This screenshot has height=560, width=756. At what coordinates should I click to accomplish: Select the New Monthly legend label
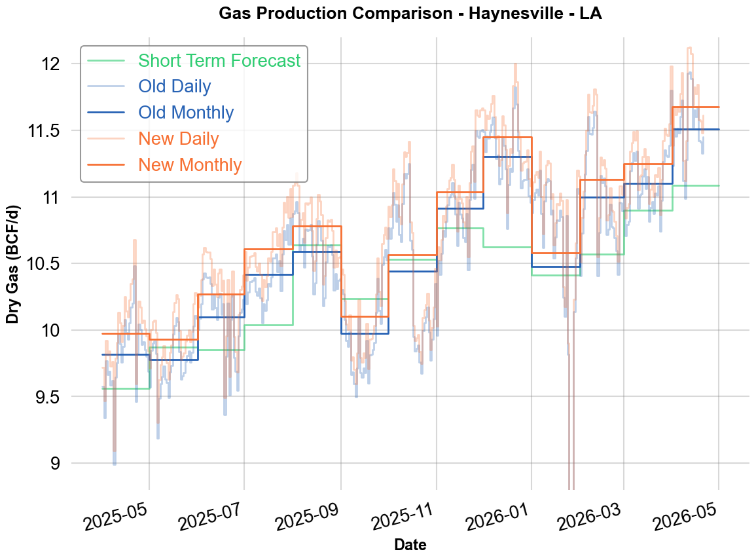coord(190,165)
